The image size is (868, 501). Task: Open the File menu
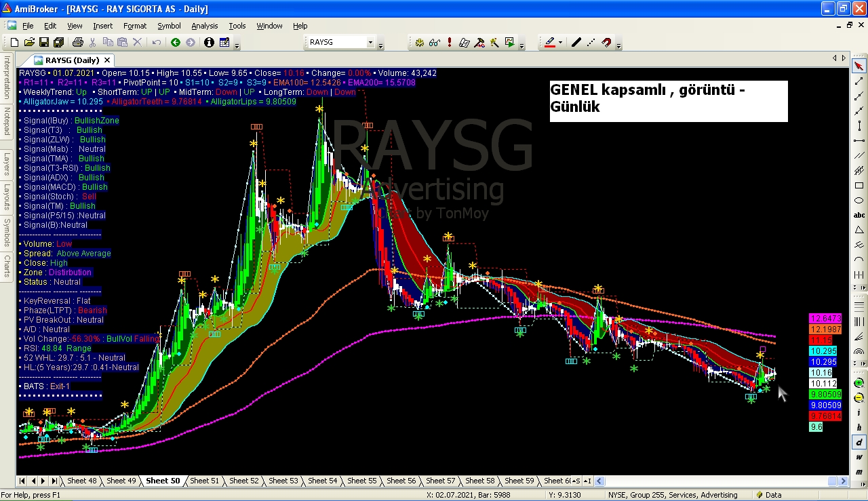click(x=28, y=26)
